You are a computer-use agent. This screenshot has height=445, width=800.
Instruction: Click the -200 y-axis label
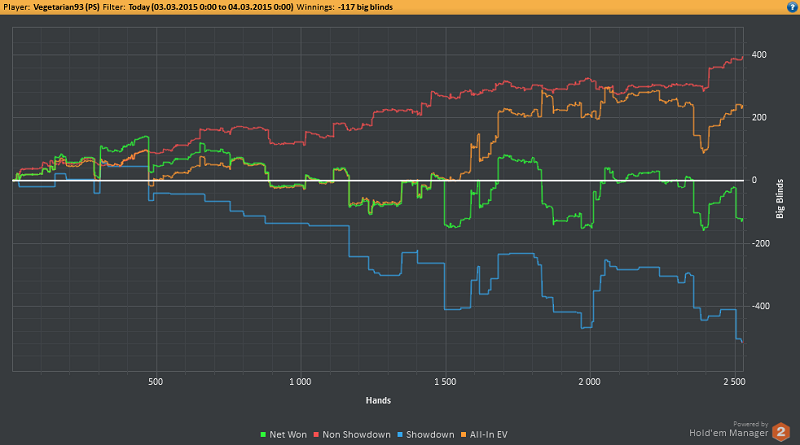[760, 243]
